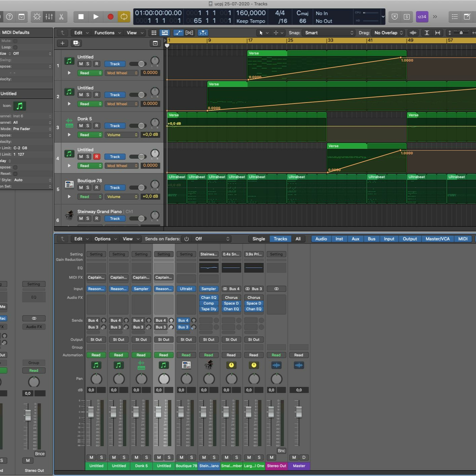Click the Record button in transport

pyautogui.click(x=110, y=17)
